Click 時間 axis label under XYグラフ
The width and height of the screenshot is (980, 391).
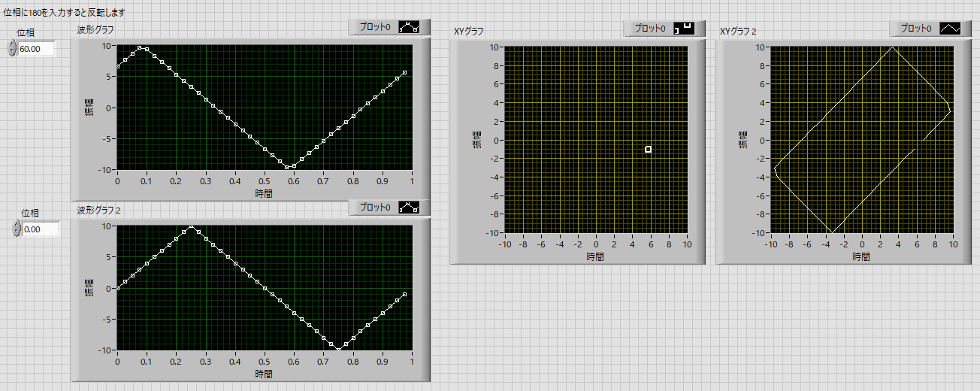point(595,256)
